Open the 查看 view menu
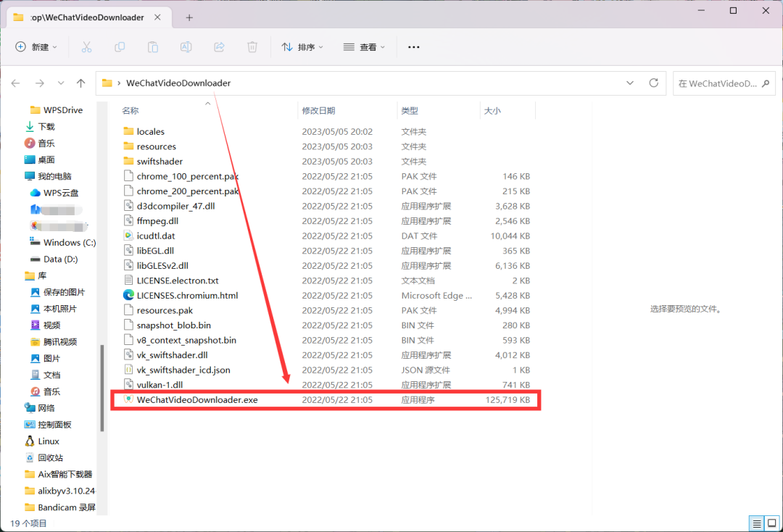The image size is (783, 532). [365, 47]
